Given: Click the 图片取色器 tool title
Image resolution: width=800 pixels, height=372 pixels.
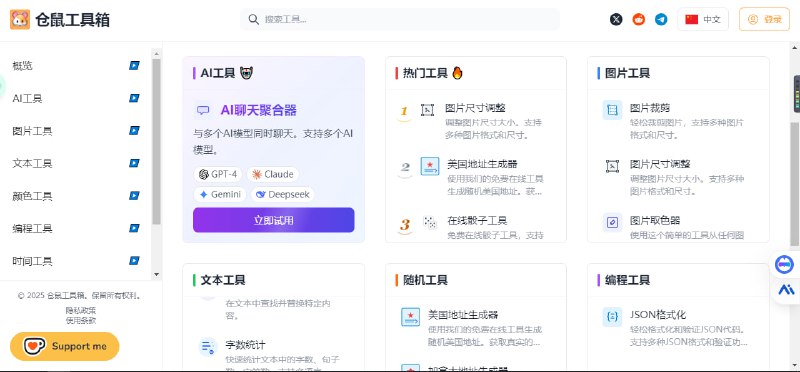Looking at the screenshot, I should pos(655,220).
